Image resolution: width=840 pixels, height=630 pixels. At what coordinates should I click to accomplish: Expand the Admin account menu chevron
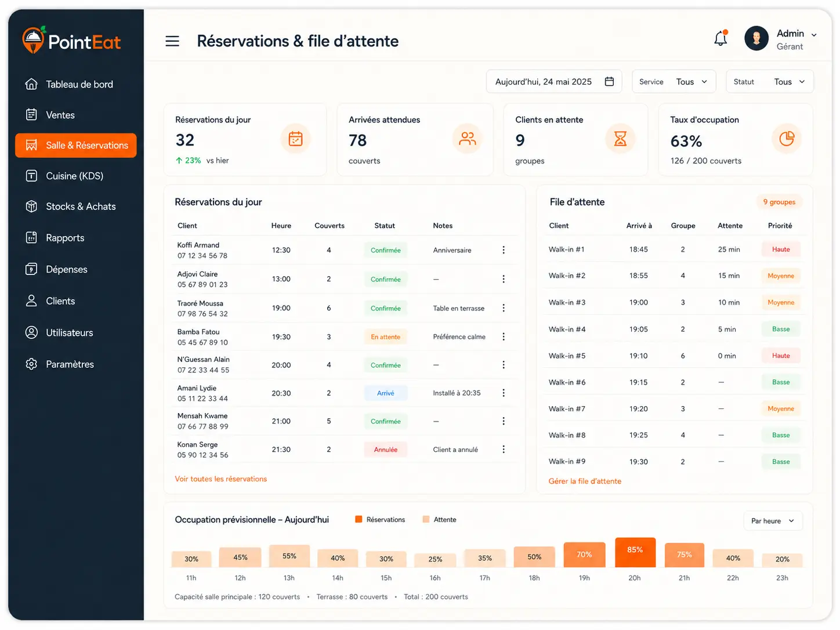tap(814, 35)
